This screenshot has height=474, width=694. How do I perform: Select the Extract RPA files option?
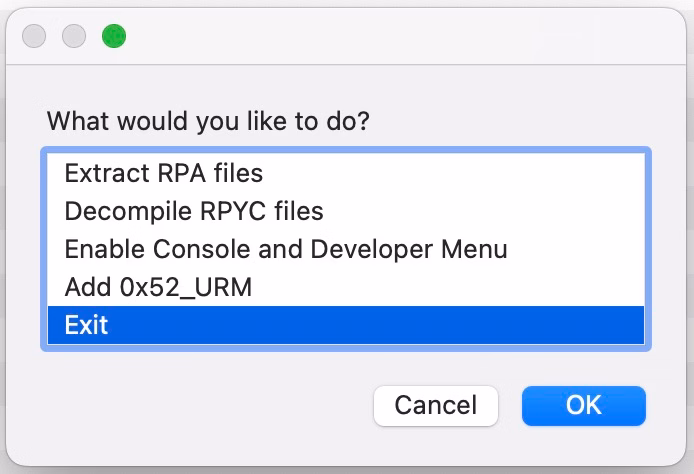pyautogui.click(x=163, y=174)
